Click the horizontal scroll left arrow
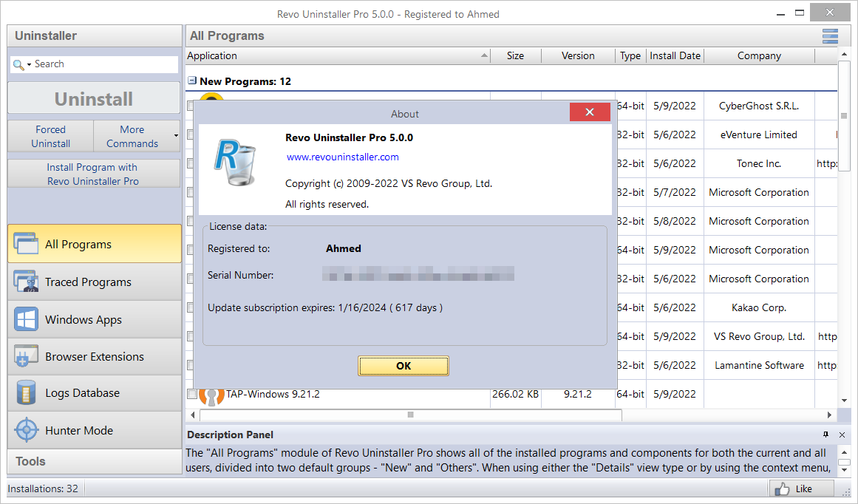Screen dimensions: 858x504 pyautogui.click(x=193, y=415)
